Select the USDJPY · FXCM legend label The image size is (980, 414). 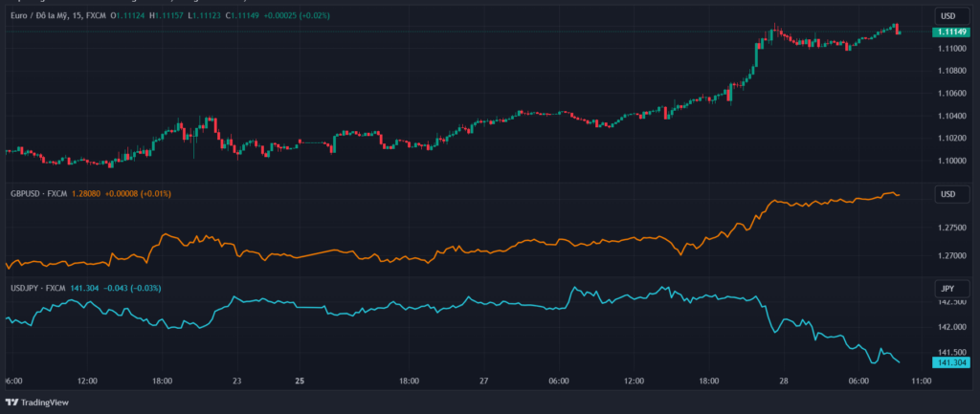coord(38,287)
